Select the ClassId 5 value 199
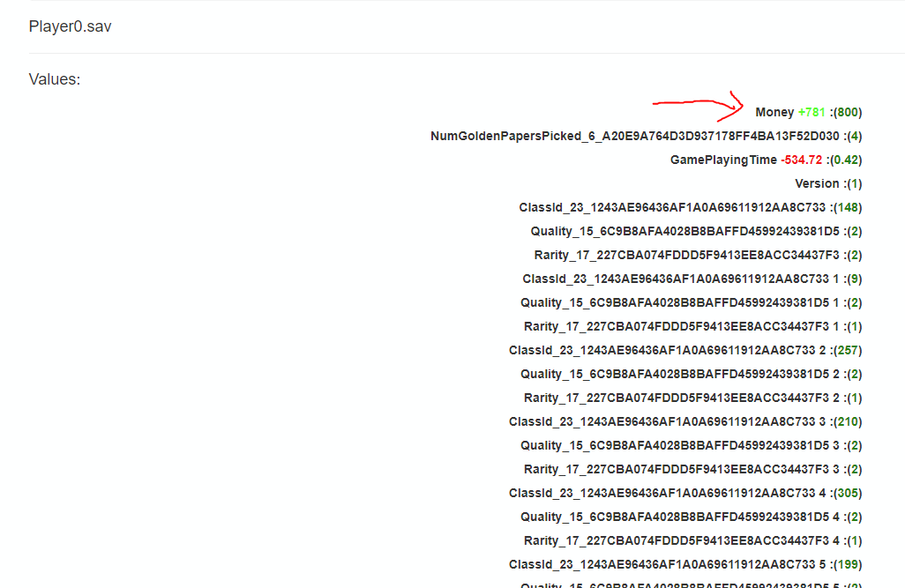The height and width of the screenshot is (588, 905). pos(848,564)
